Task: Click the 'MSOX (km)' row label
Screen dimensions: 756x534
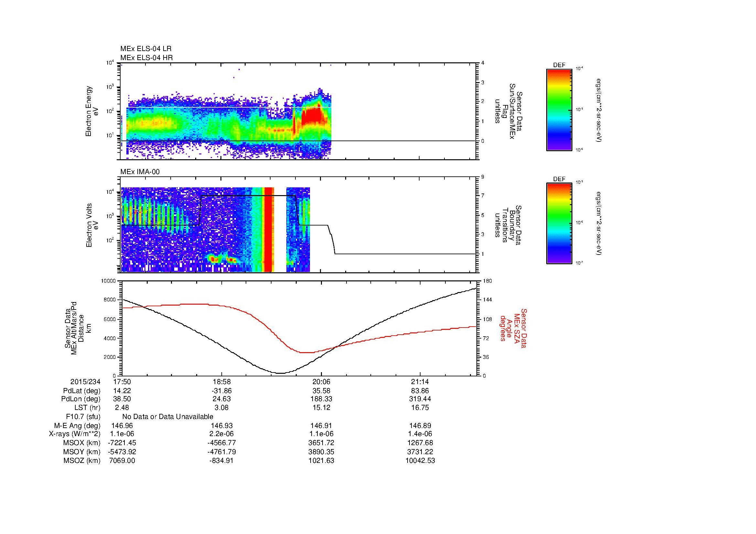Action: tap(82, 443)
